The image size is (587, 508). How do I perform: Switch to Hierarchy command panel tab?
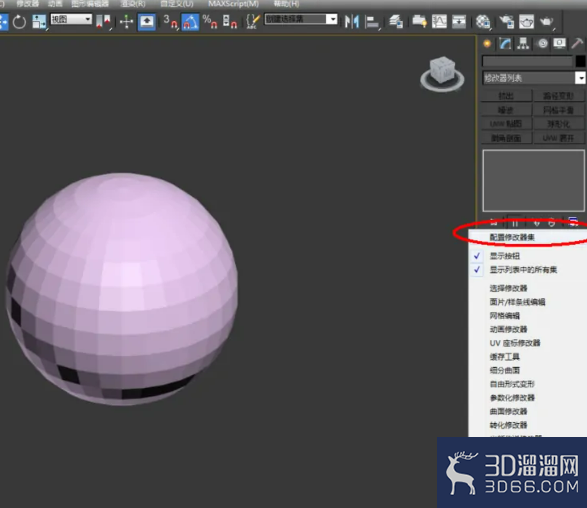[x=523, y=44]
